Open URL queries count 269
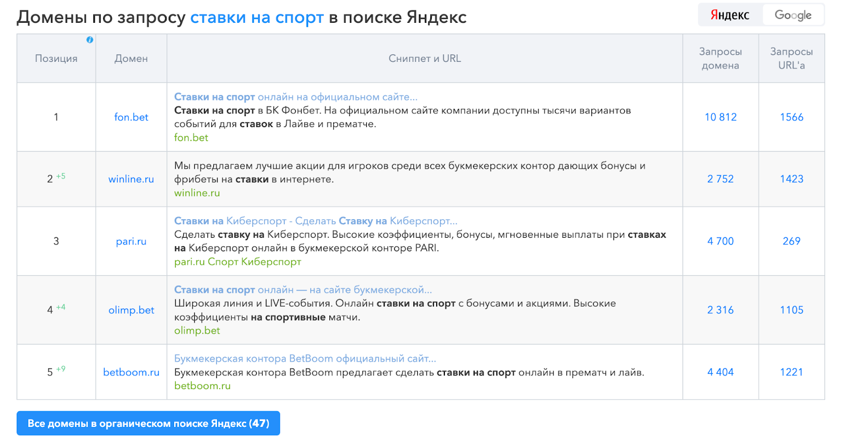 tap(792, 241)
